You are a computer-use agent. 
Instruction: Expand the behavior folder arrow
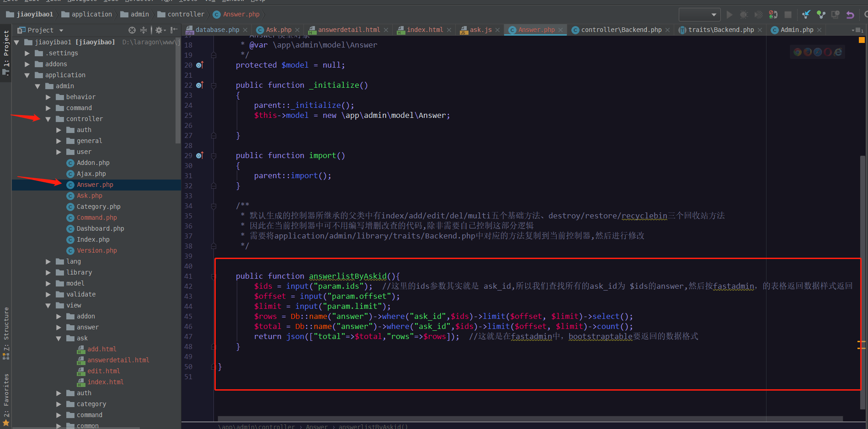tap(48, 97)
